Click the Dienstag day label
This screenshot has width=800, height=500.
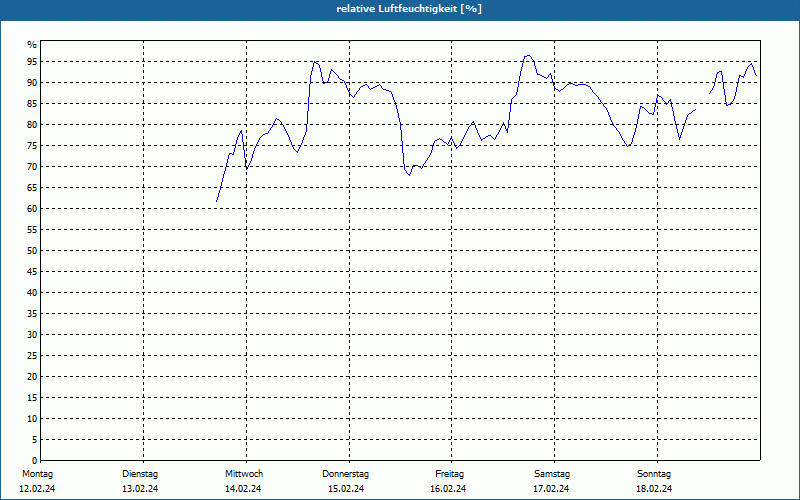coord(140,474)
